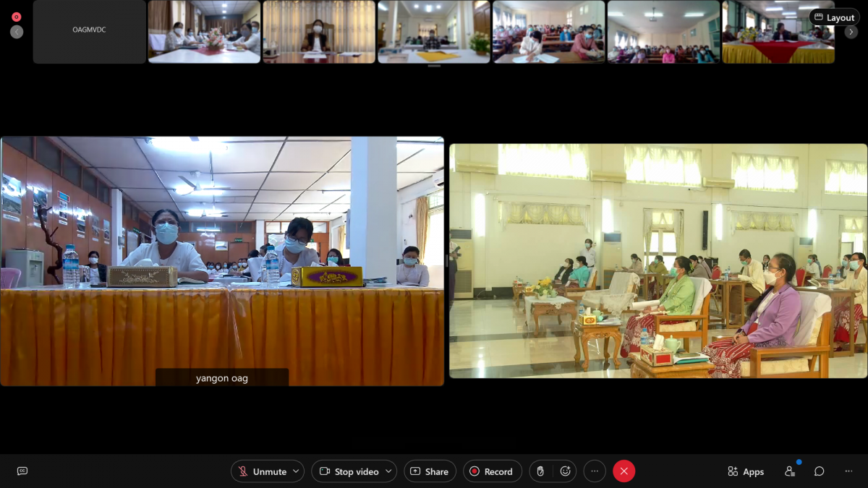Toggle closed captions icon at bottom left

click(22, 471)
